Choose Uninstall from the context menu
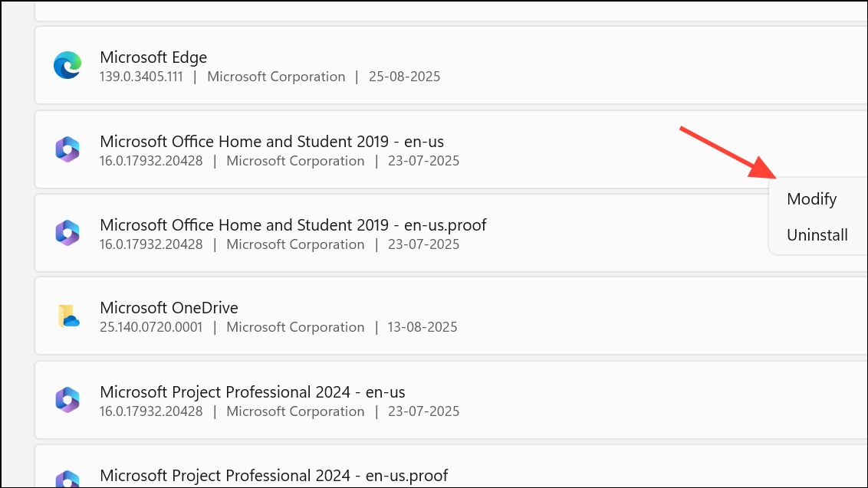Viewport: 868px width, 488px height. [x=817, y=235]
